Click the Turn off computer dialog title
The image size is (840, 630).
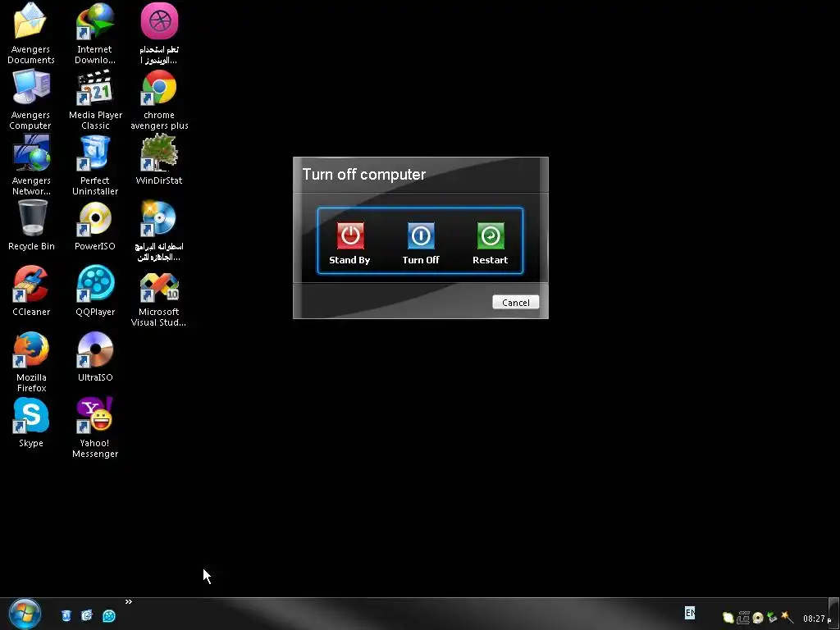[x=363, y=175]
